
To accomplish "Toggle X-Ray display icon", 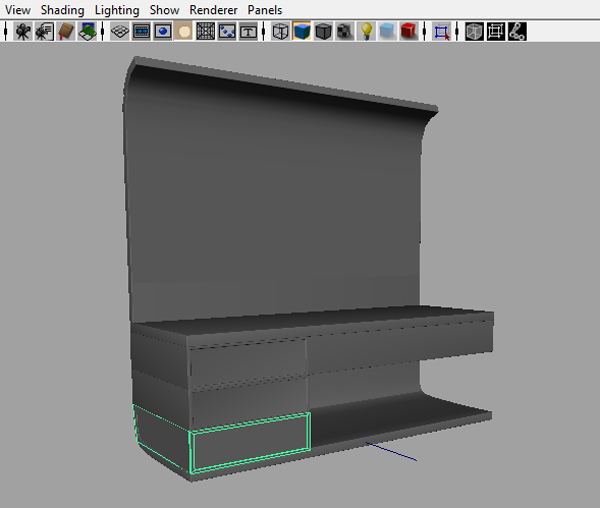I will click(474, 31).
